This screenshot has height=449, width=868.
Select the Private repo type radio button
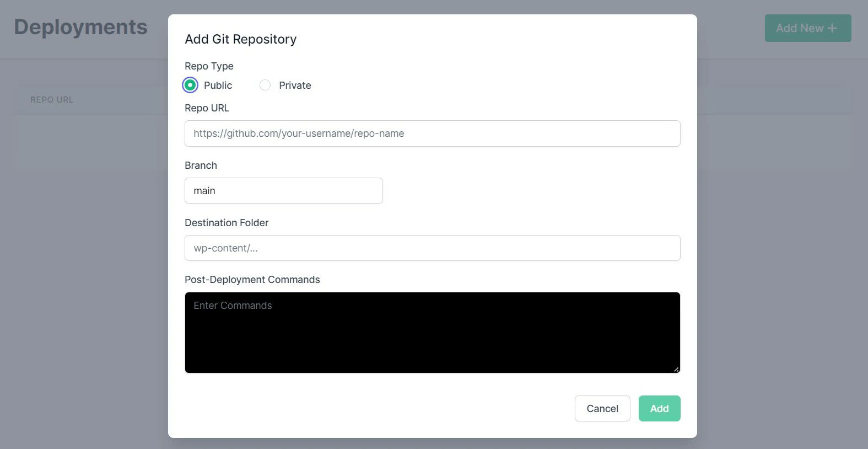[x=265, y=85]
